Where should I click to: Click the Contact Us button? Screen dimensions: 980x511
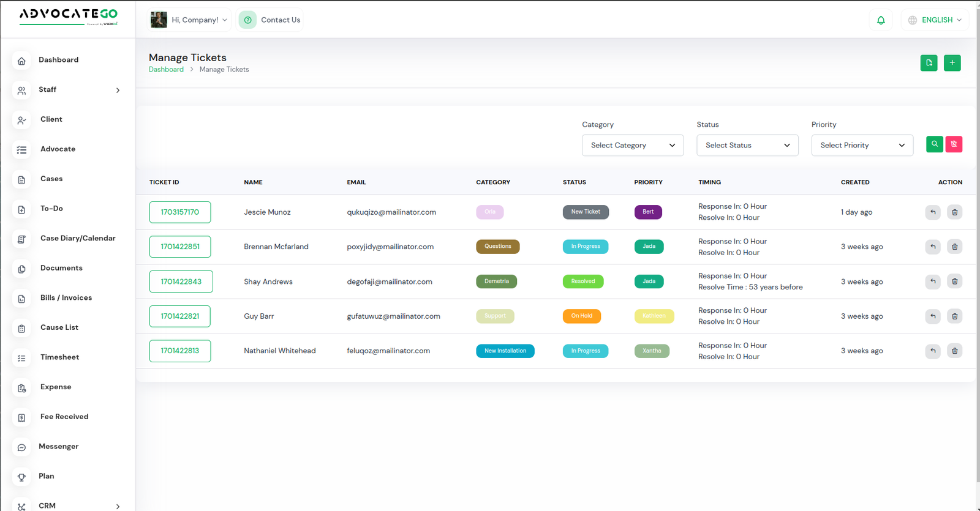coord(270,20)
